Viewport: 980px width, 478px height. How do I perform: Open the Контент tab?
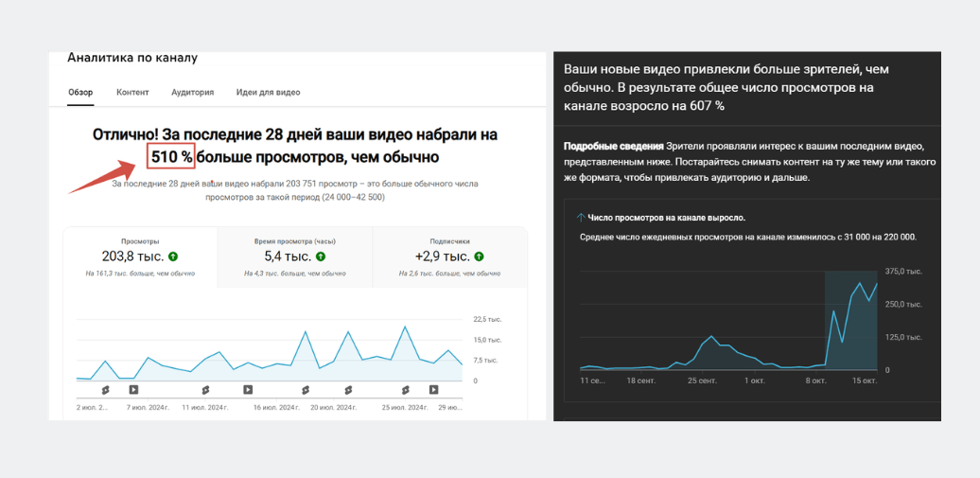[x=132, y=93]
